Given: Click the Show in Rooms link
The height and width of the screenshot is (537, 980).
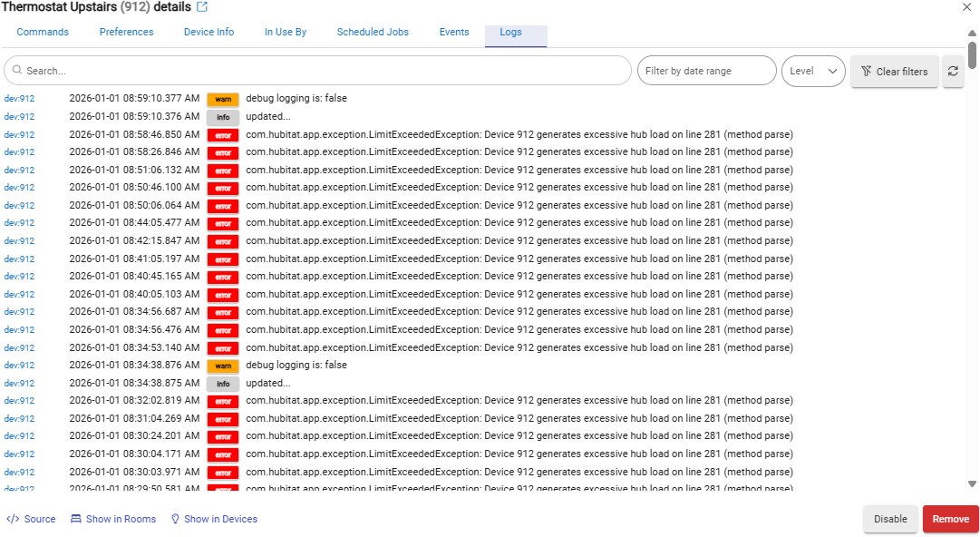Looking at the screenshot, I should 113,519.
